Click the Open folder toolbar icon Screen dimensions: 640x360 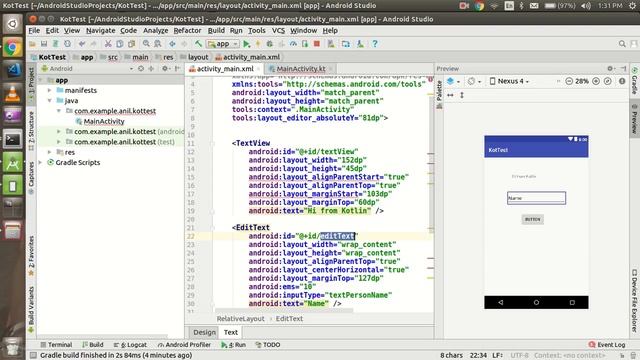[x=32, y=44]
